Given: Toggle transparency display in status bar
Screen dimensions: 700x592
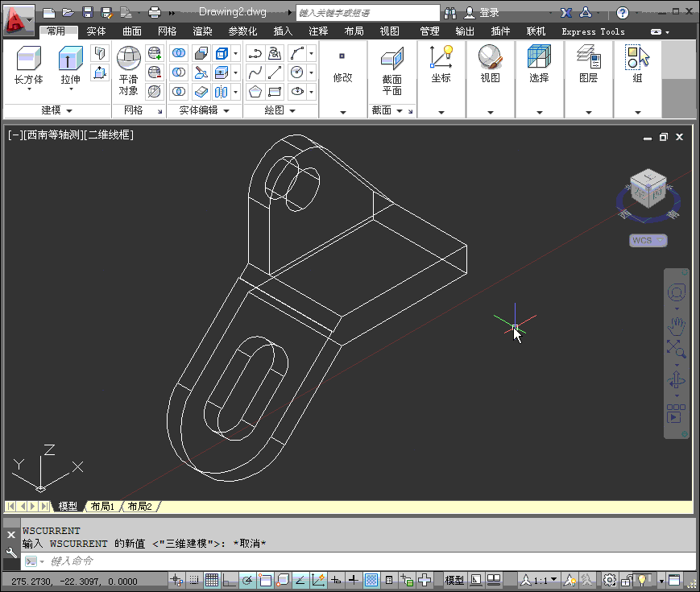Looking at the screenshot, I should (x=371, y=580).
